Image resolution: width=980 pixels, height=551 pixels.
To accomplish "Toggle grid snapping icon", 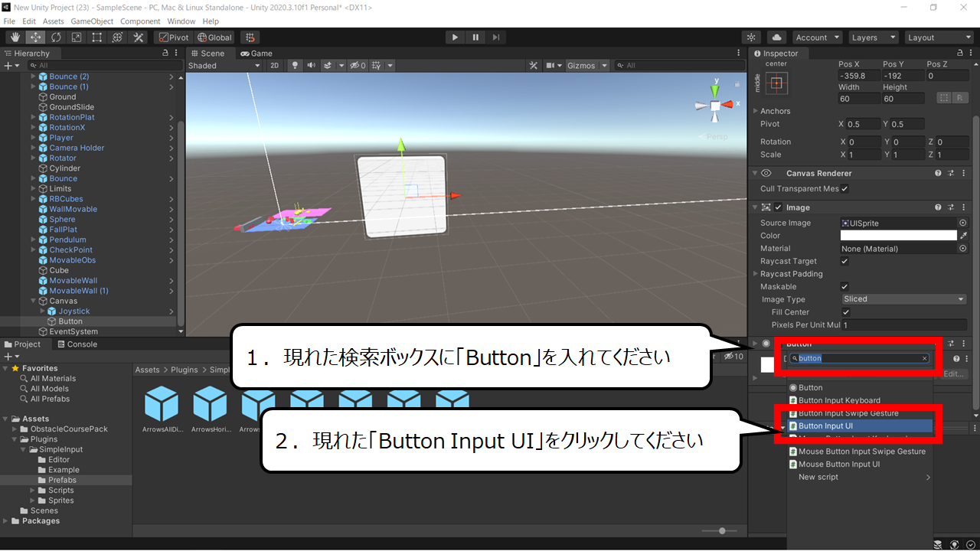I will click(x=250, y=37).
